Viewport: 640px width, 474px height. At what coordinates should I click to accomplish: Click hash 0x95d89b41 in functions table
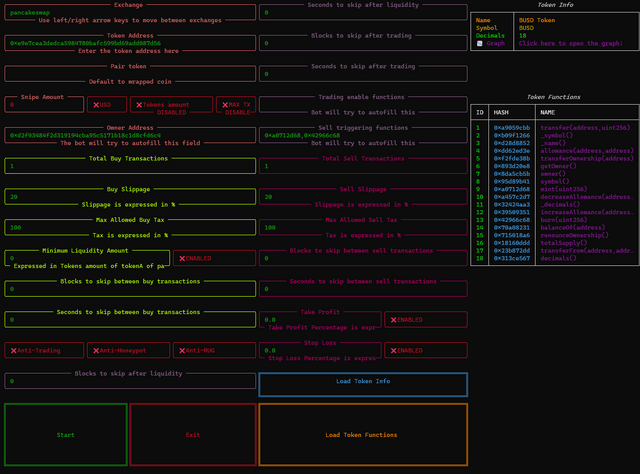[x=511, y=181]
